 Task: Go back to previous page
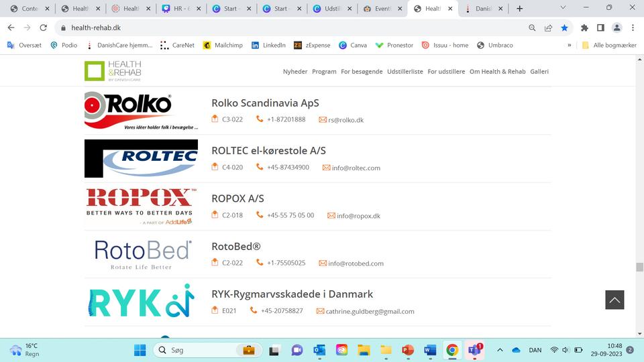[x=11, y=27]
